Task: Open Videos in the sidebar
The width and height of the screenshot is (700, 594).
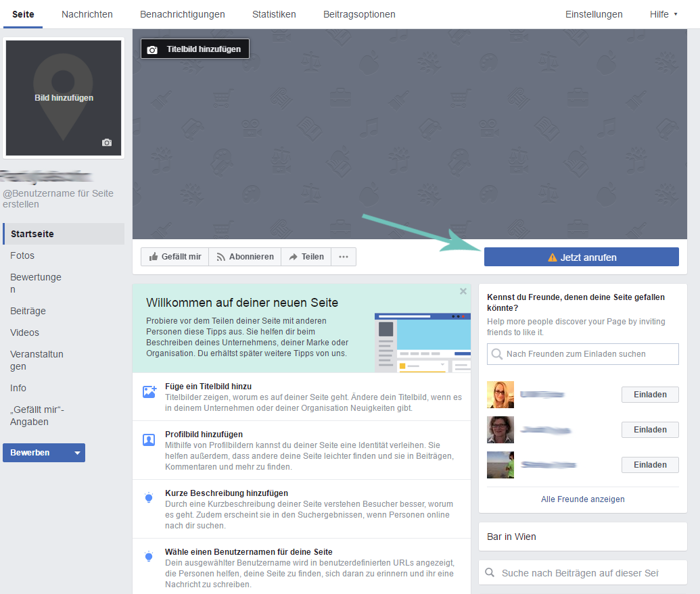Action: coord(24,332)
